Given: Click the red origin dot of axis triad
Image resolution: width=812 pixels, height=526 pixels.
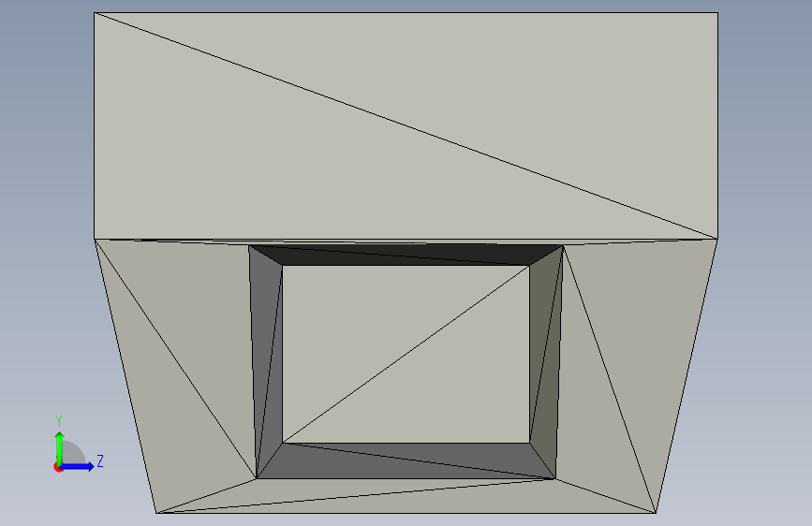Looking at the screenshot, I should click(58, 467).
